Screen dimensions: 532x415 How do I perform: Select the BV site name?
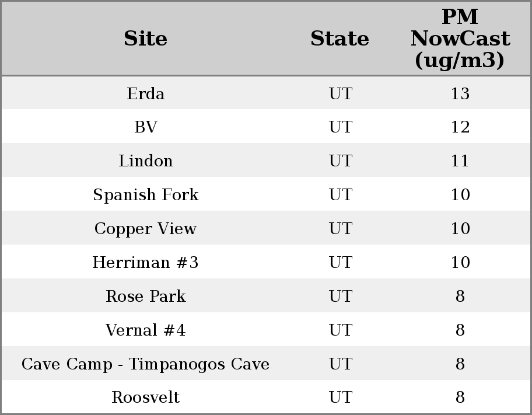coord(145,127)
